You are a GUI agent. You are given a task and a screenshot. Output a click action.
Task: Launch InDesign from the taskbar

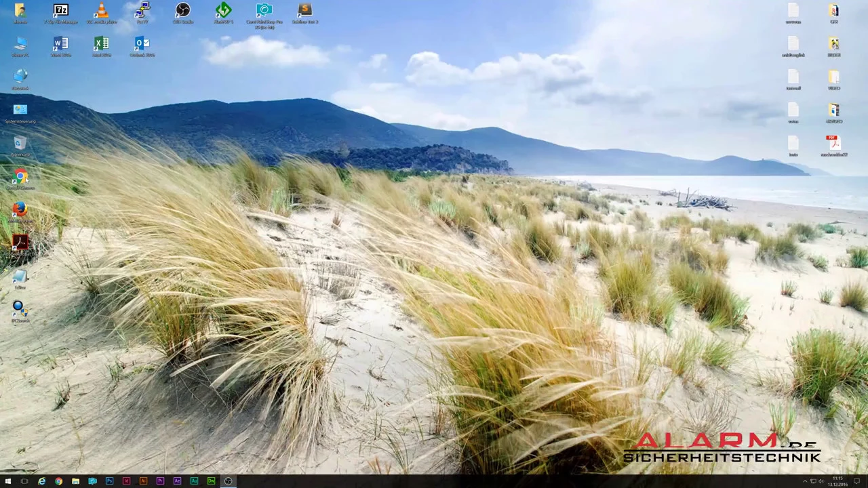tap(126, 481)
